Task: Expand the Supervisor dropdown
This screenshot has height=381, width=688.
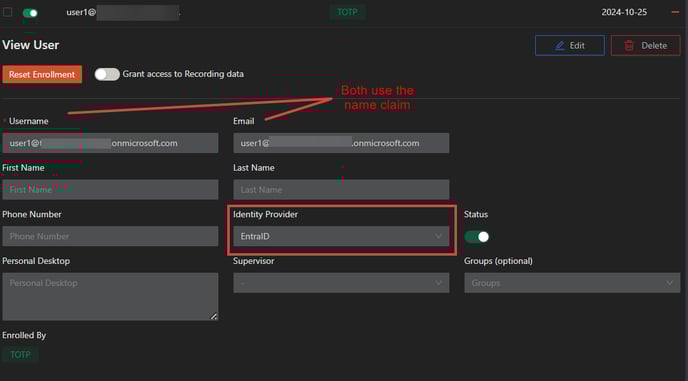Action: point(341,283)
